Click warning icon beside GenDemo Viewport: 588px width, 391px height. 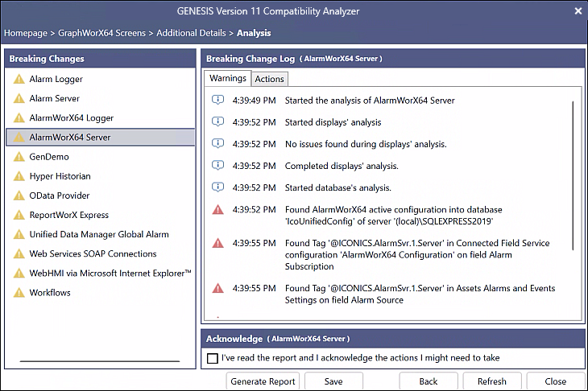(19, 157)
